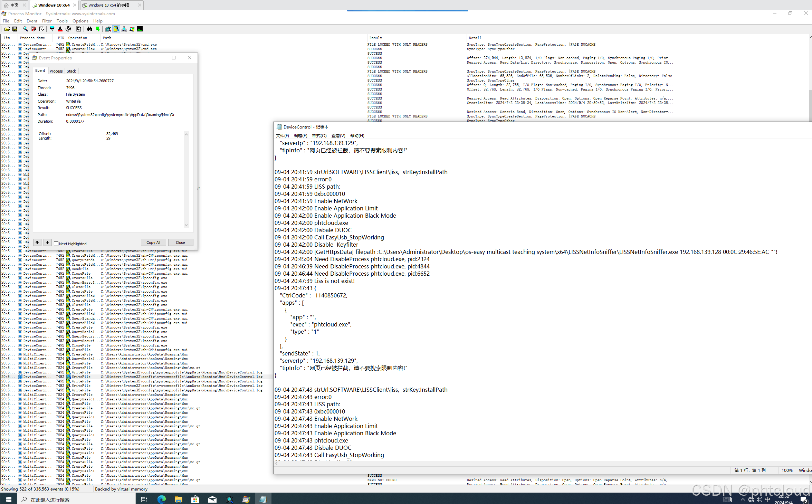Viewport: 812px width, 504px height.
Task: Click the Copy All button
Action: click(153, 243)
